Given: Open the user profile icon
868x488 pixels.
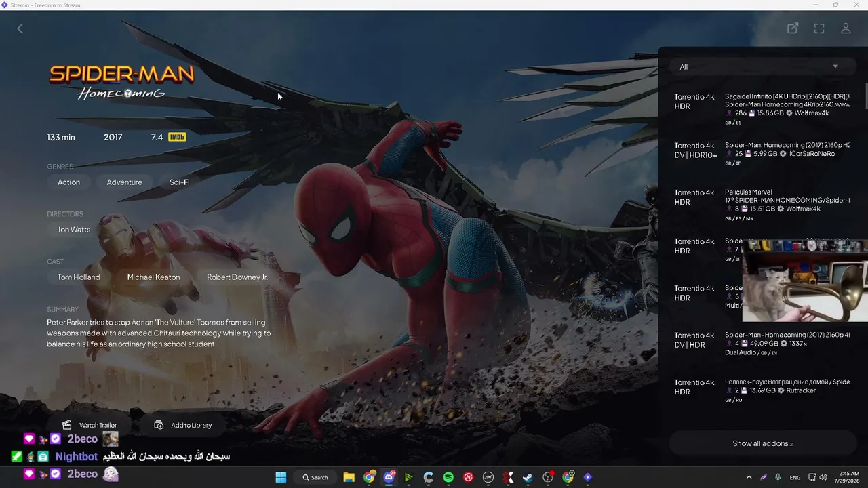Looking at the screenshot, I should 846,28.
